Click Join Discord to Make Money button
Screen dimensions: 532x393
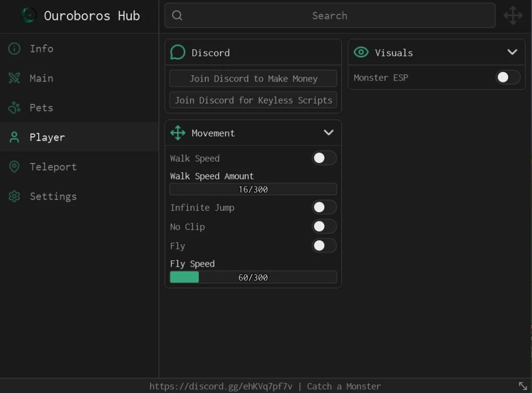pos(253,79)
